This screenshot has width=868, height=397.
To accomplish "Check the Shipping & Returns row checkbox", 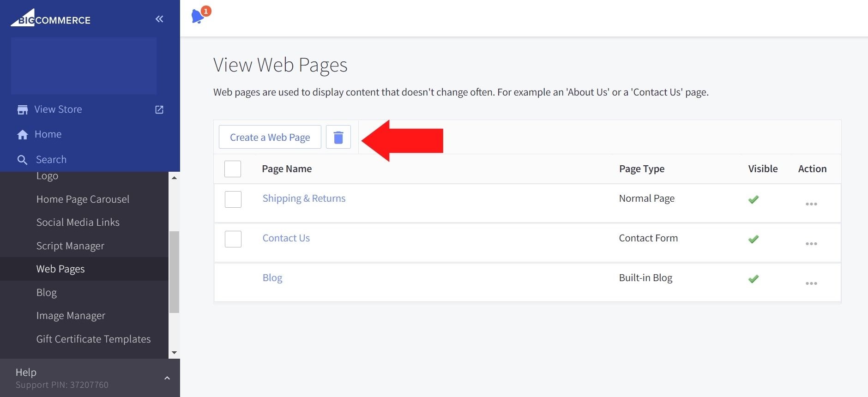I will coord(233,199).
